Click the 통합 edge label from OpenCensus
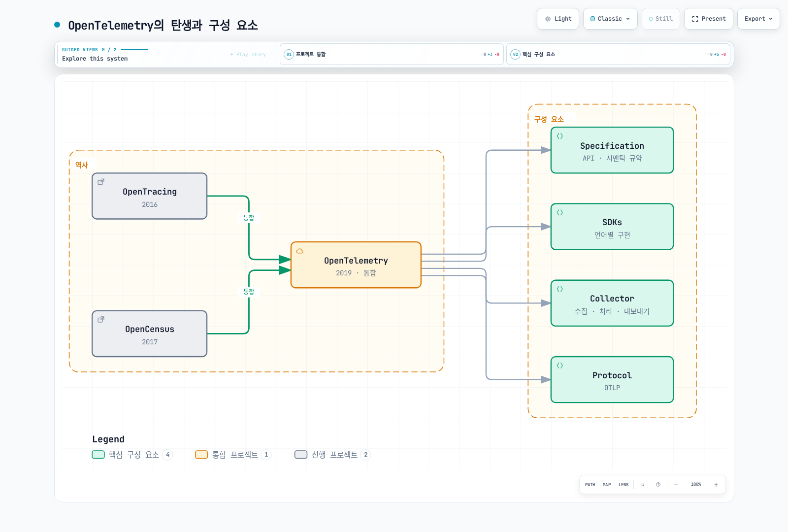The width and height of the screenshot is (788, 532). pos(249,292)
